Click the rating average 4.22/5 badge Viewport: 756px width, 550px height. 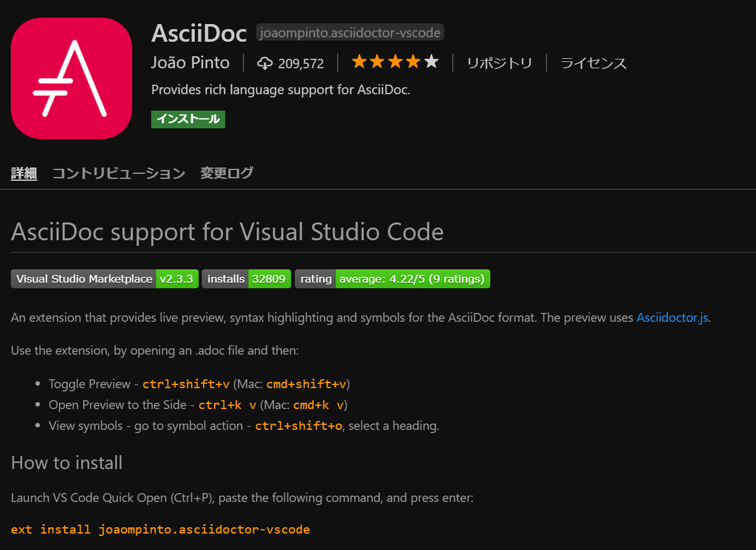(x=392, y=279)
